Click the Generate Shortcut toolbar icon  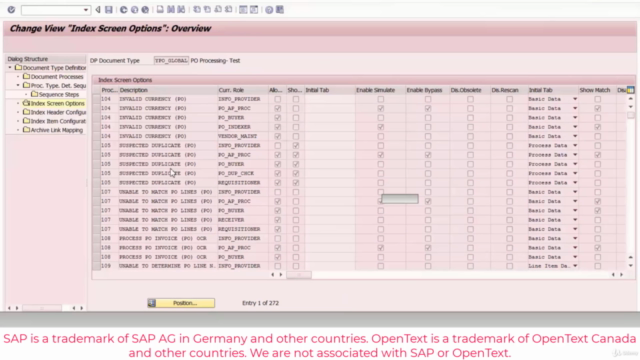click(254, 9)
